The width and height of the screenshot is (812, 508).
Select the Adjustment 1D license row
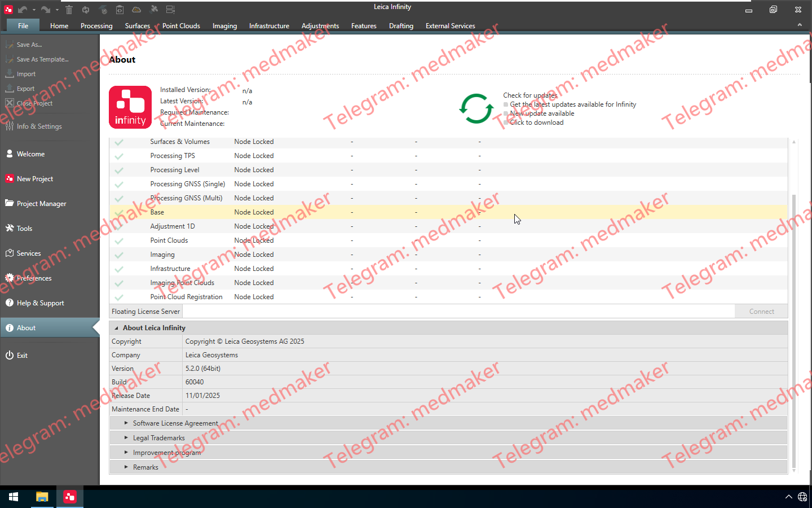pyautogui.click(x=448, y=226)
